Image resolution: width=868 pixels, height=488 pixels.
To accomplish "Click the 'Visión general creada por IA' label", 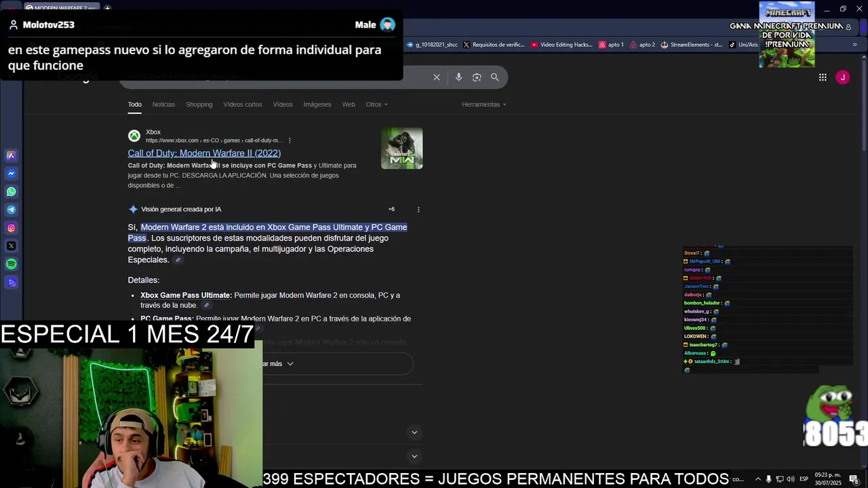I will click(181, 209).
